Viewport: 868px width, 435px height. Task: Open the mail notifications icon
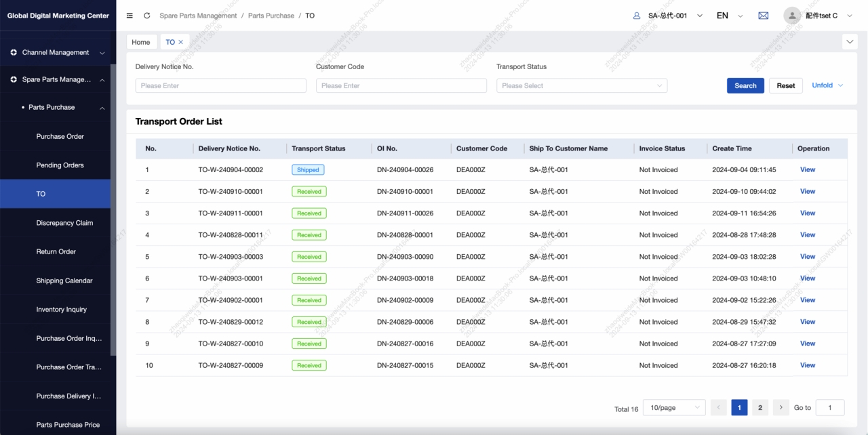pos(764,16)
